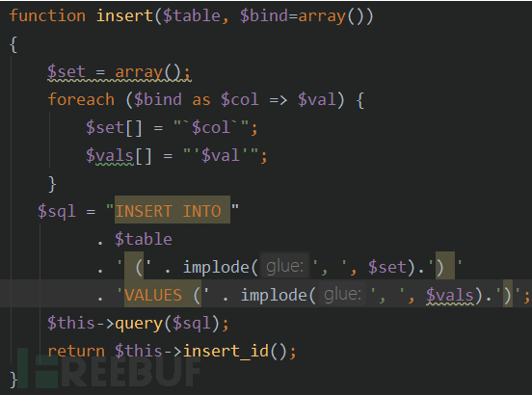Click underlined $vals argument in implode

pyautogui.click(x=449, y=295)
